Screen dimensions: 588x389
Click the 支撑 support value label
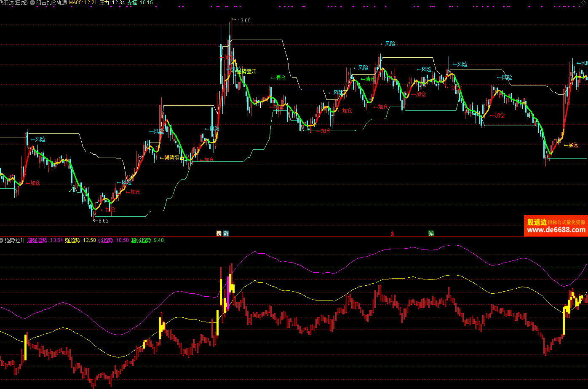(140, 3)
